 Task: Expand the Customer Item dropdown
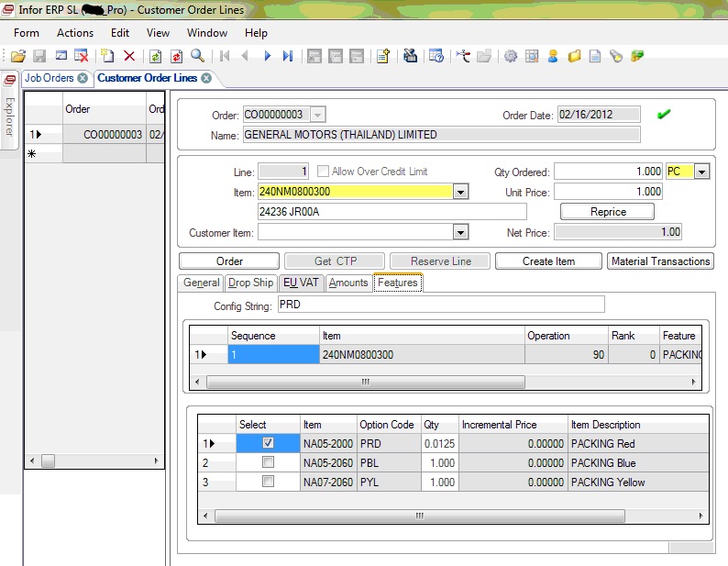tap(460, 232)
